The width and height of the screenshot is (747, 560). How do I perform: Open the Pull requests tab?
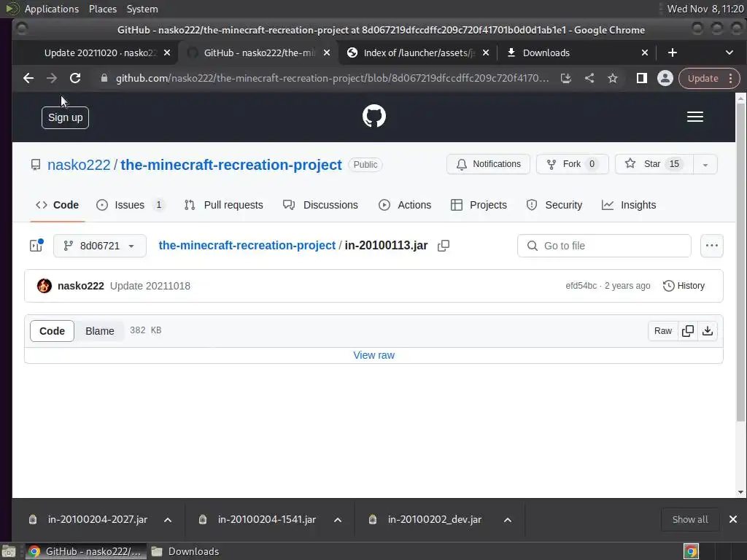[224, 205]
